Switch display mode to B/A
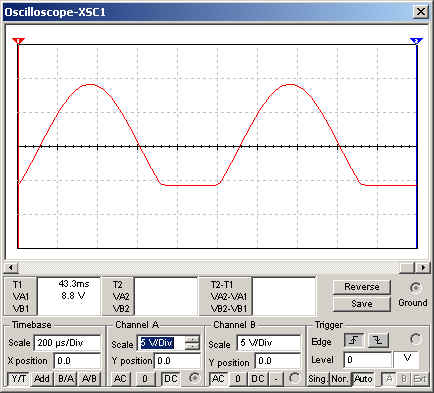Screen dimensions: 434x393 point(66,379)
